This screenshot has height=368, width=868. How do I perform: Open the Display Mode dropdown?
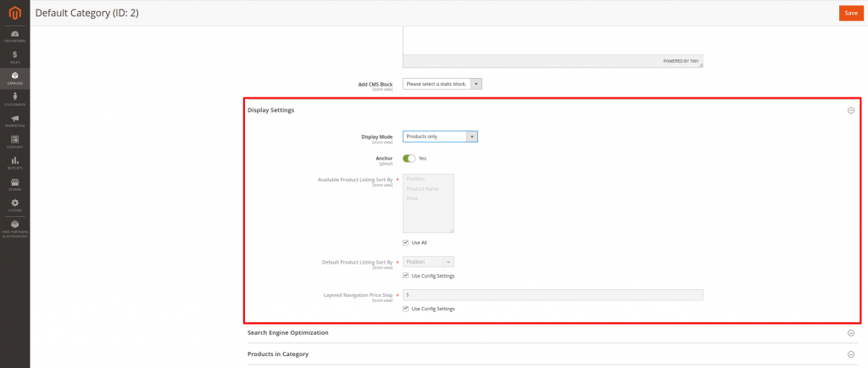[x=440, y=136]
